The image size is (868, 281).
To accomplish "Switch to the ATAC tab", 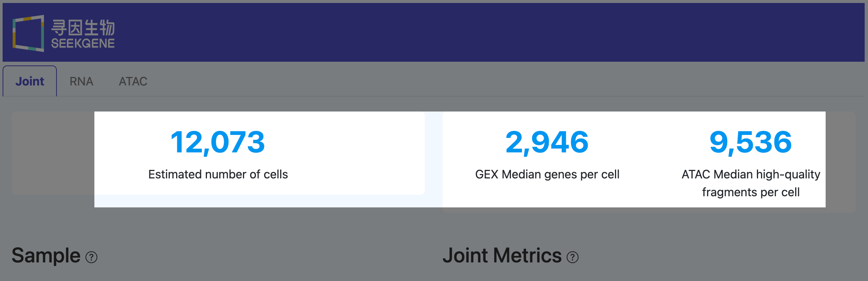I will 133,81.
